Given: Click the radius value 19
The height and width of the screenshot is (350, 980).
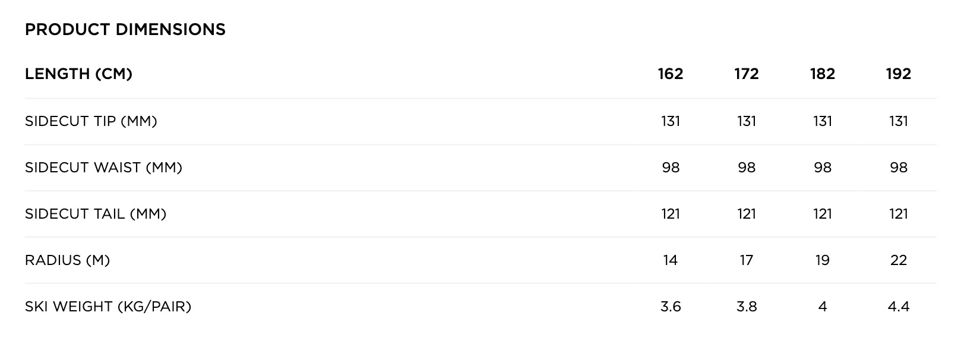Looking at the screenshot, I should coord(823,260).
